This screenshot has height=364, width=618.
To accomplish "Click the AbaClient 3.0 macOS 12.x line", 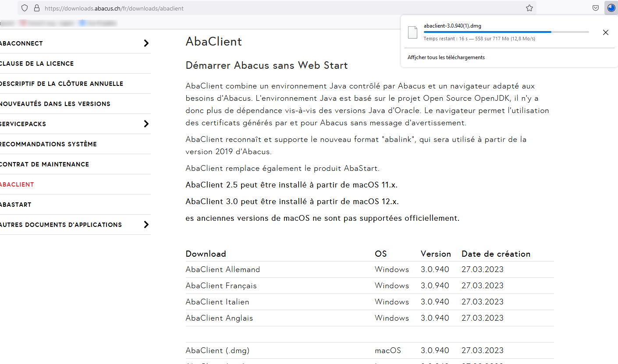I will pos(292,201).
